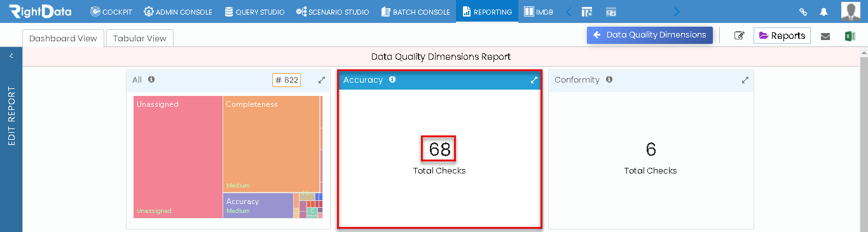Select the Completeness block in treemap
Screen dimensions: 868x232
[x=272, y=144]
